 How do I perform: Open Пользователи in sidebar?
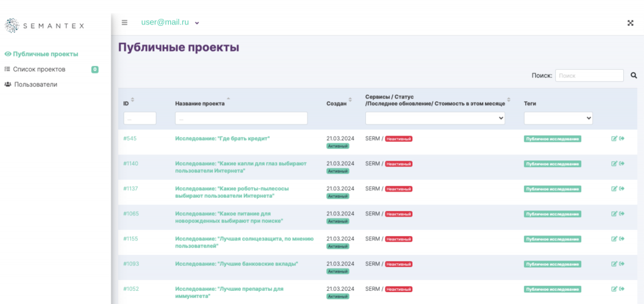31,85
